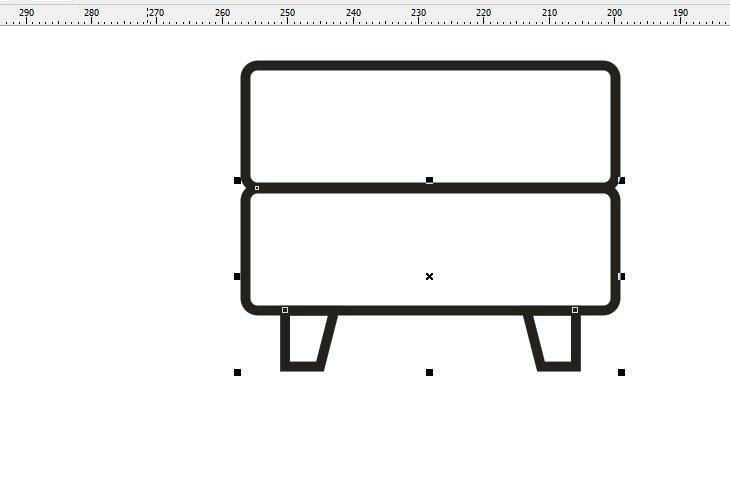730x482 pixels.
Task: Click the top-left selection handle
Action: click(x=237, y=180)
